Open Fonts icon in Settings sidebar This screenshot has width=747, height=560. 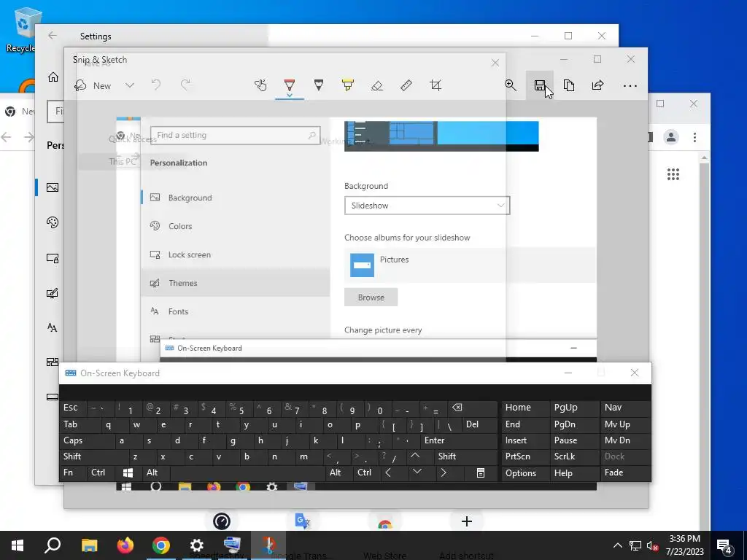53,327
